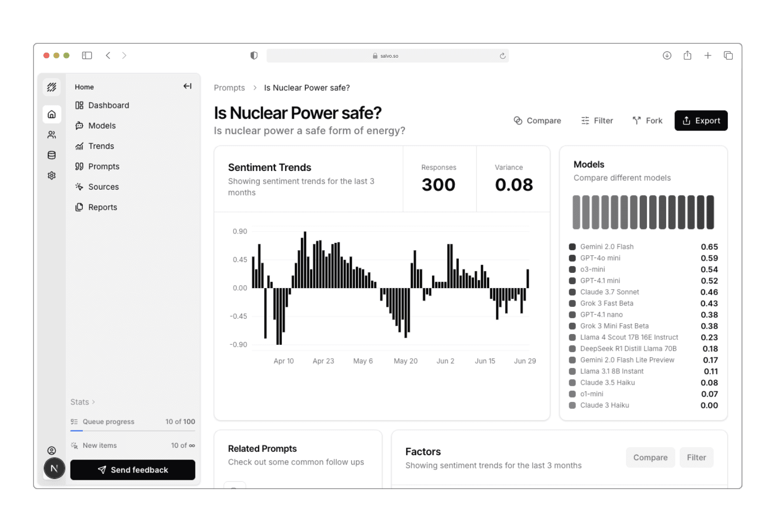Open the Factors Filter dropdown
Viewport: 776px width, 532px height.
coord(696,458)
